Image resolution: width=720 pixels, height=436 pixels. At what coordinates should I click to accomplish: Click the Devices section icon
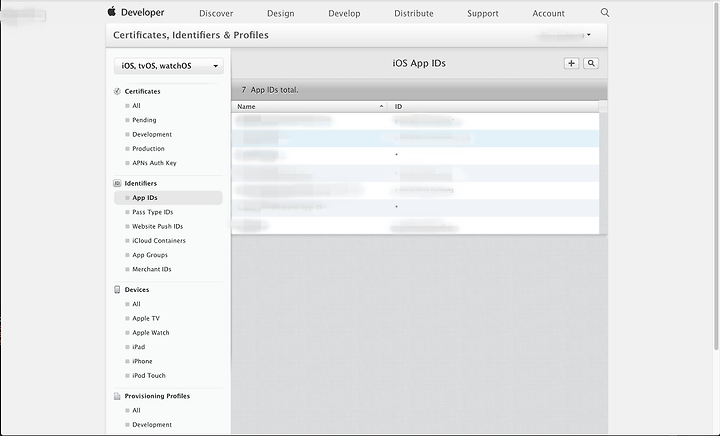coord(117,290)
